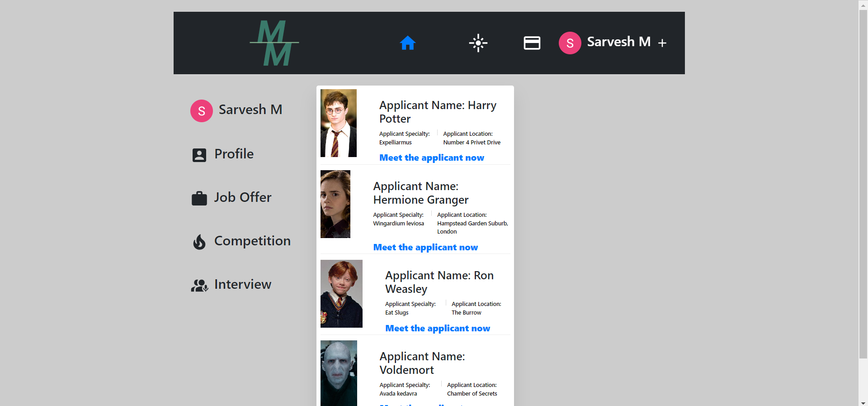Viewport: 868px width, 406px height.
Task: Toggle the sun brightness theme icon
Action: coord(478,43)
